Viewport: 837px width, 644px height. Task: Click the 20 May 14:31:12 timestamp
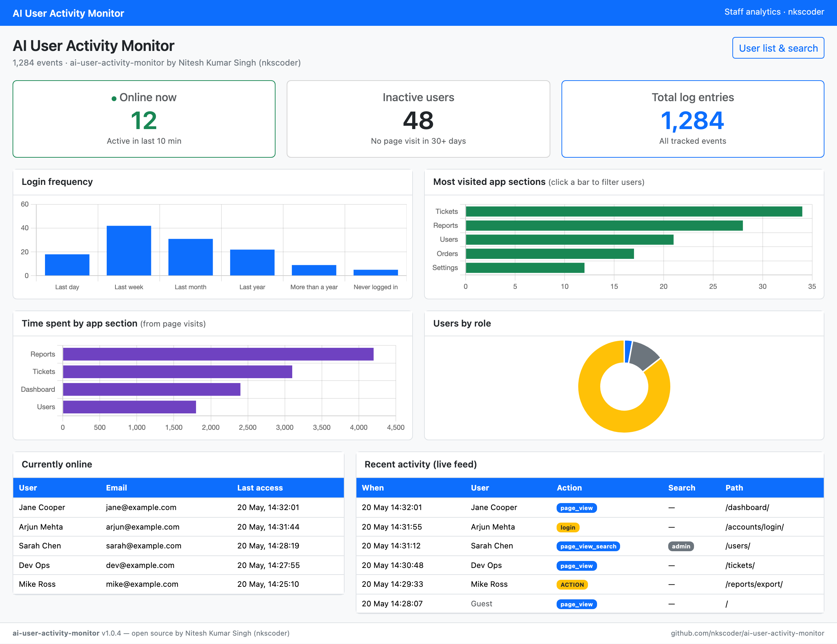point(391,546)
